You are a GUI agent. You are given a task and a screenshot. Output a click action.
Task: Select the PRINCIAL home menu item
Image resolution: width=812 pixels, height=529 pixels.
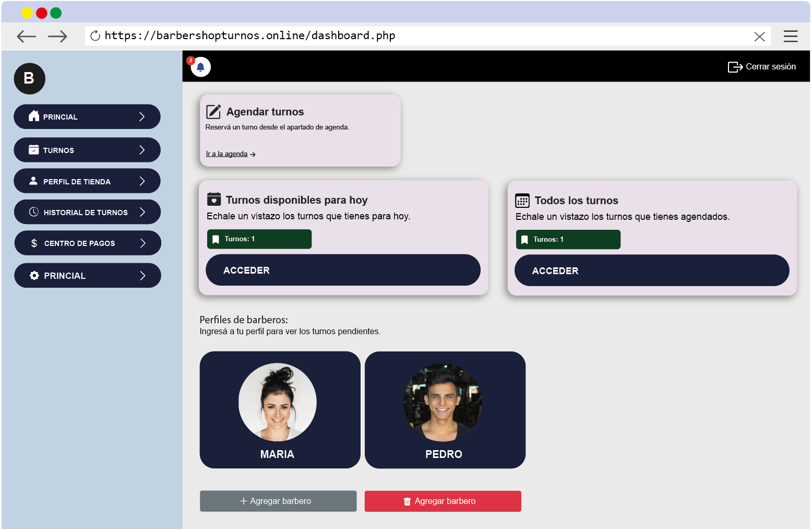tap(87, 116)
